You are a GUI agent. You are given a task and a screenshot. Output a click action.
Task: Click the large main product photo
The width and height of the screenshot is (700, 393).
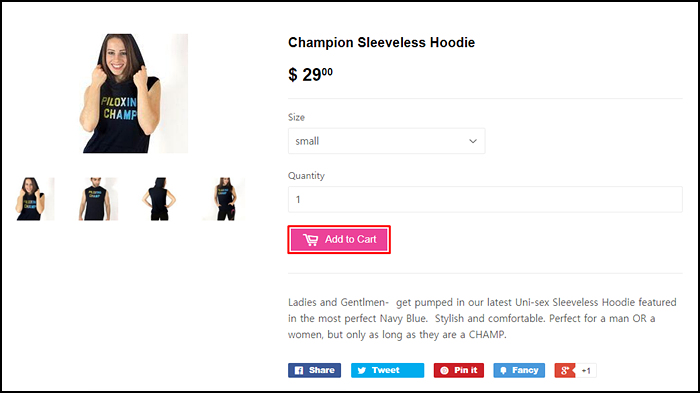134,93
